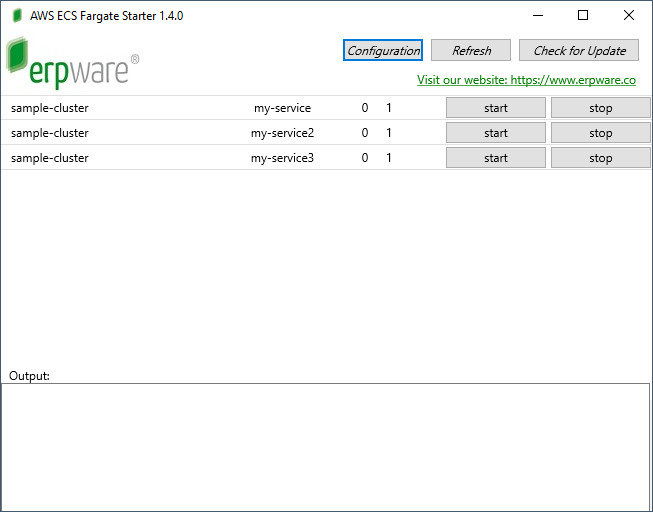Select sample-cluster text in my-service row

click(50, 108)
